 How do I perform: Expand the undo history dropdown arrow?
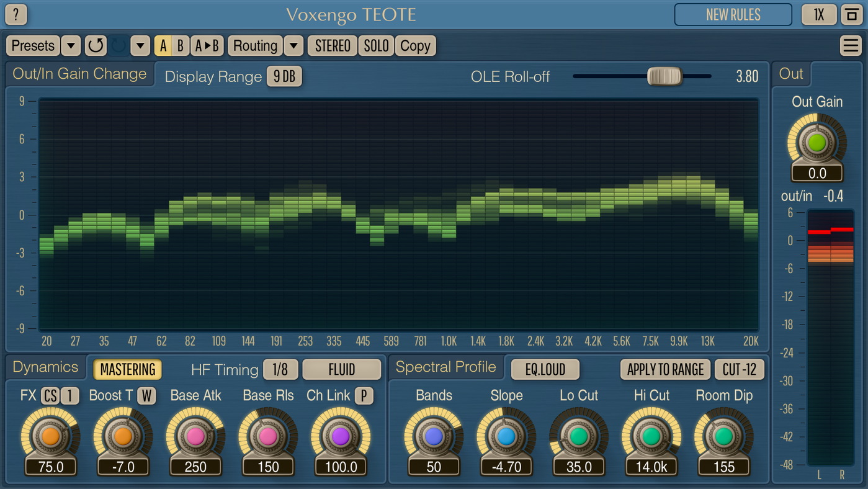(141, 45)
